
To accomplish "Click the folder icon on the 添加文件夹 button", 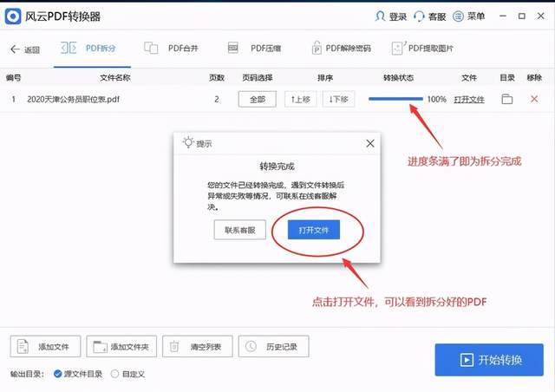I will (100, 347).
